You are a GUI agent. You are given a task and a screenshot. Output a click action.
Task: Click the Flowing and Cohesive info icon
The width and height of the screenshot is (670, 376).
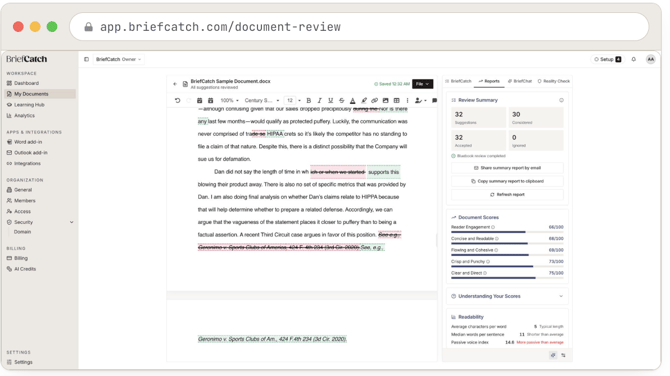pos(496,250)
